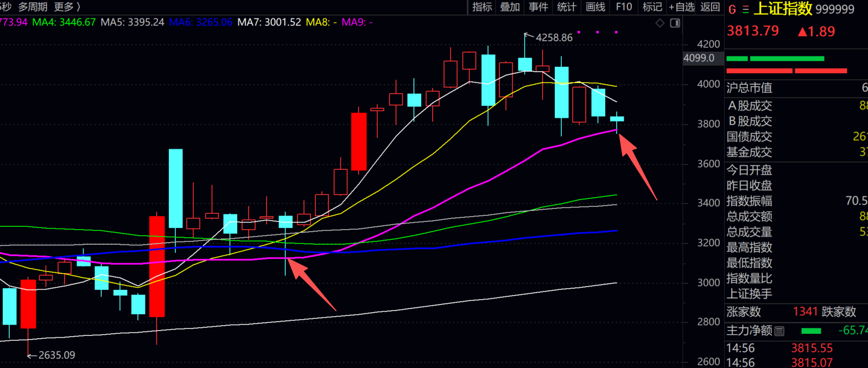
Task: Click the 2635.09 low price label
Action: click(56, 355)
